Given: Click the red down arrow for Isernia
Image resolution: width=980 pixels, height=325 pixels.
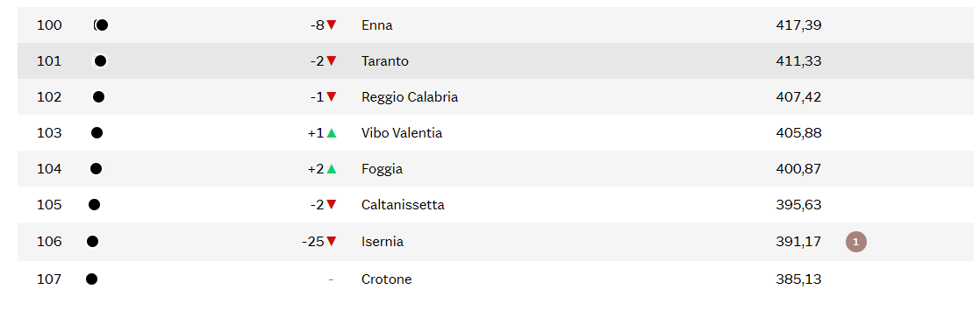Looking at the screenshot, I should coord(332,242).
